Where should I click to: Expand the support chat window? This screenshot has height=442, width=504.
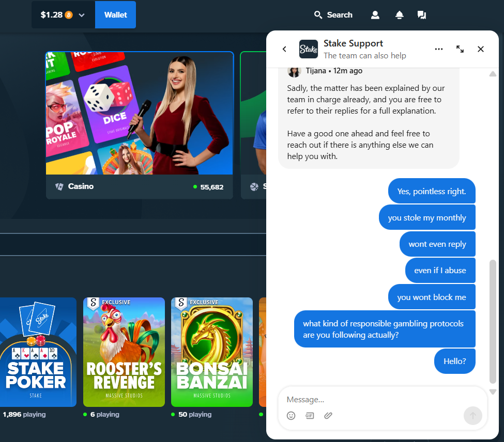click(x=460, y=49)
